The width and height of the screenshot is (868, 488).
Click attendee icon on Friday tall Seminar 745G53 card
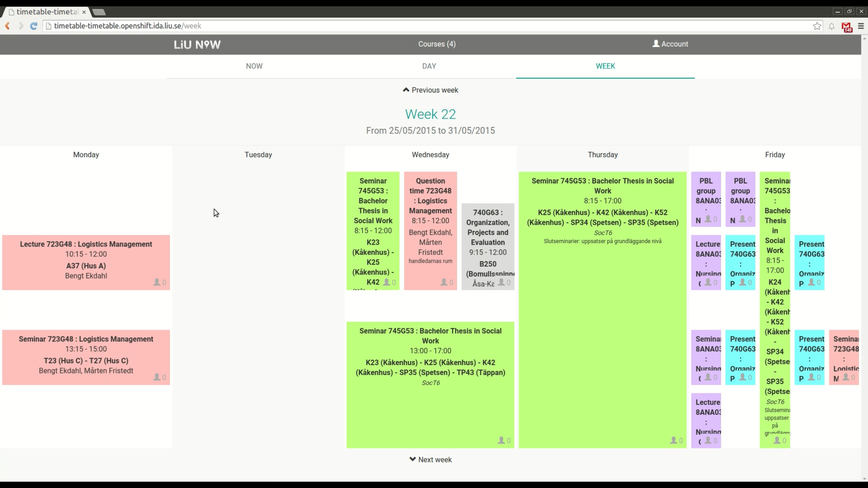click(x=777, y=440)
